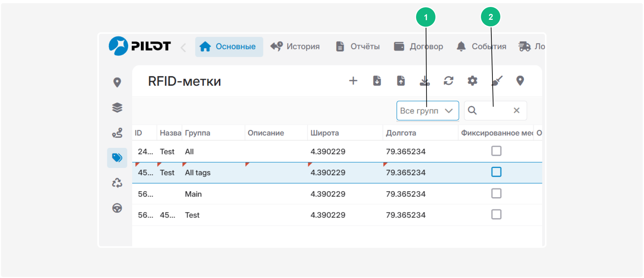Image resolution: width=644 pixels, height=278 pixels.
Task: Select the RFID tags sidebar icon
Action: click(x=117, y=158)
